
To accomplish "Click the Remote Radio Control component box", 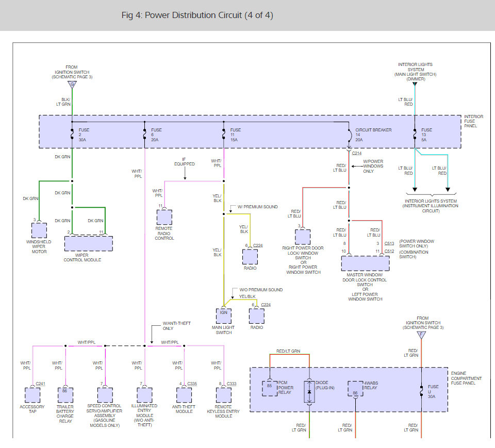I will [x=164, y=217].
